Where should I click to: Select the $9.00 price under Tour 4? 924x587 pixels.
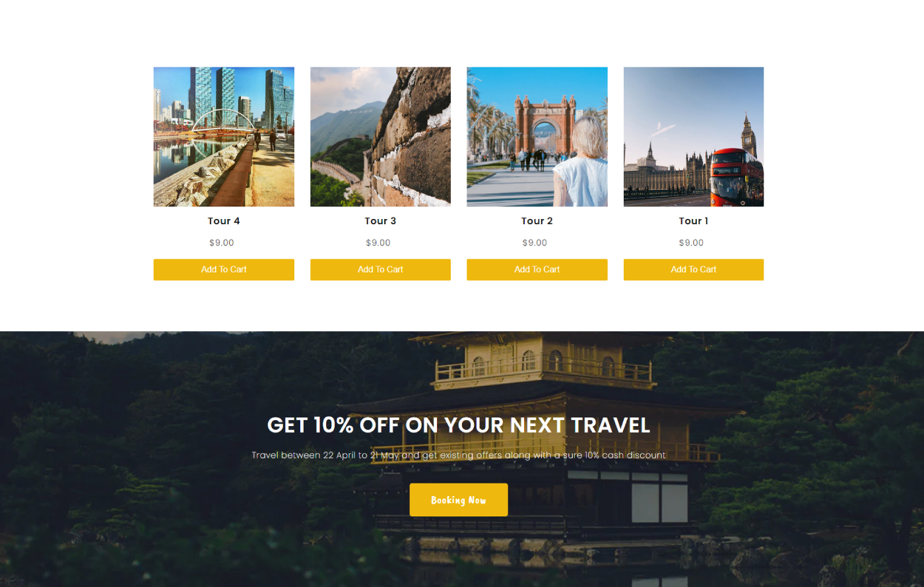pyautogui.click(x=222, y=243)
